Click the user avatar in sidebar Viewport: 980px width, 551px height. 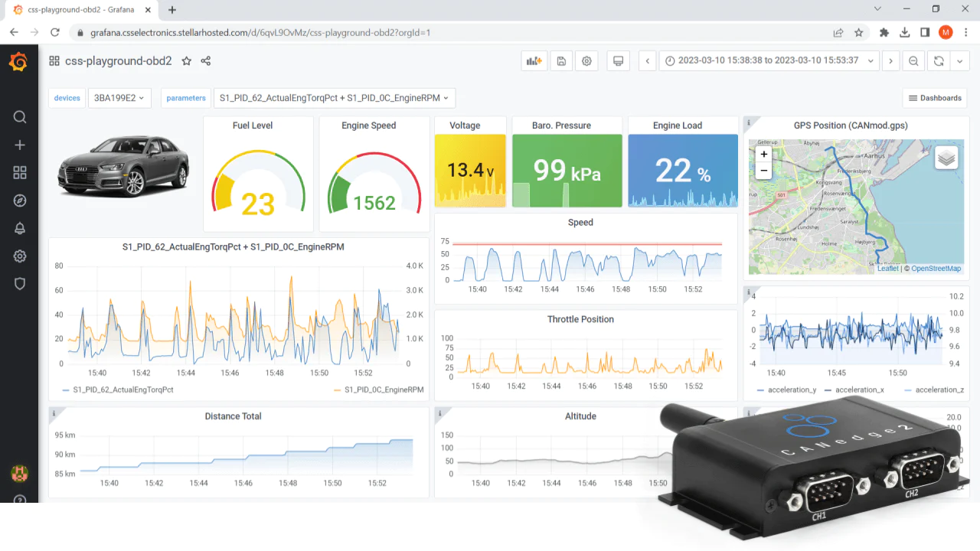[x=19, y=473]
